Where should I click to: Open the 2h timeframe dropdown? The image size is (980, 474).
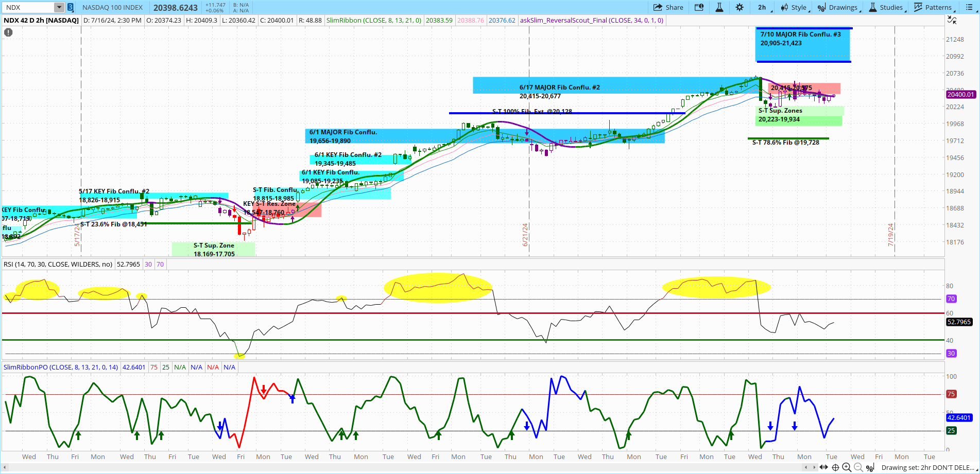pyautogui.click(x=762, y=7)
